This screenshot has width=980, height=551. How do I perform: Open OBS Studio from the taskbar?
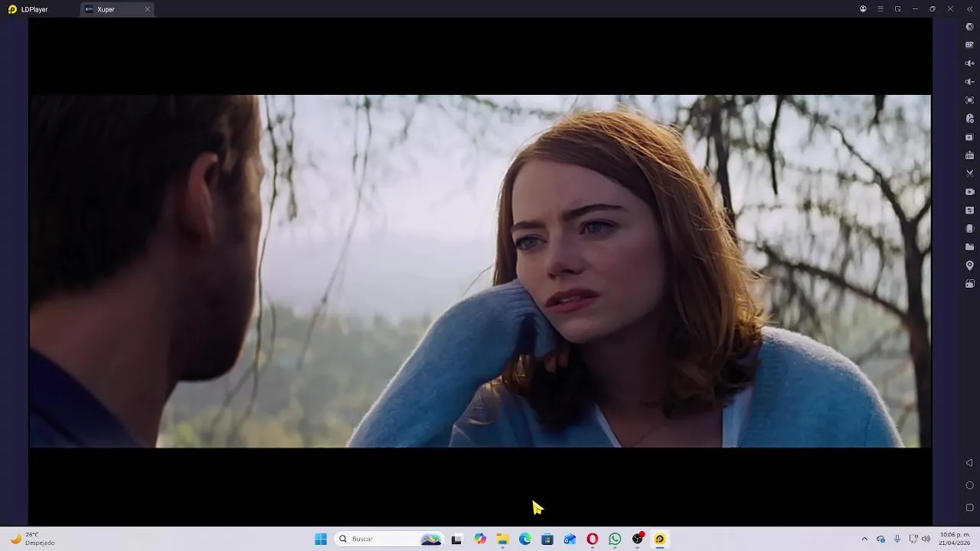click(638, 539)
